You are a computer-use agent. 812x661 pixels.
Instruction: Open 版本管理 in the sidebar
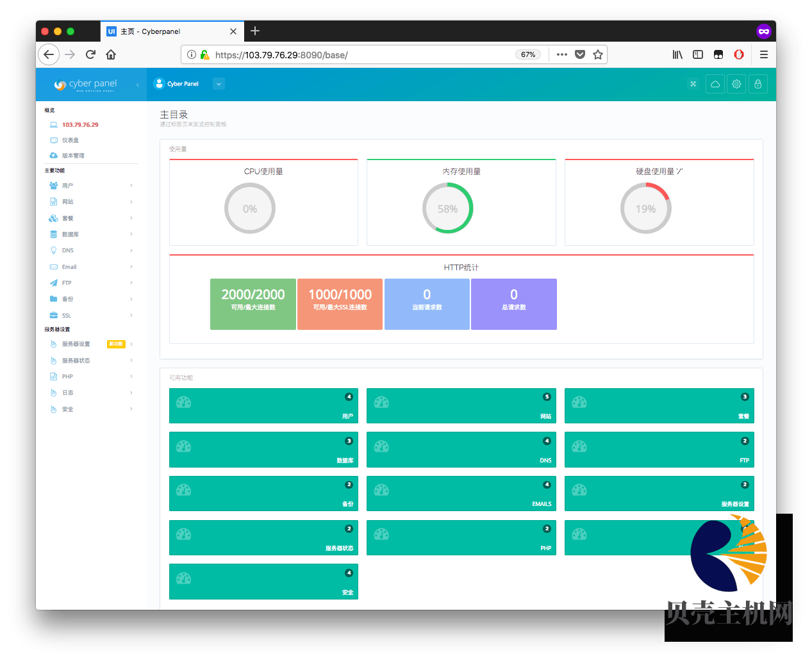coord(72,156)
